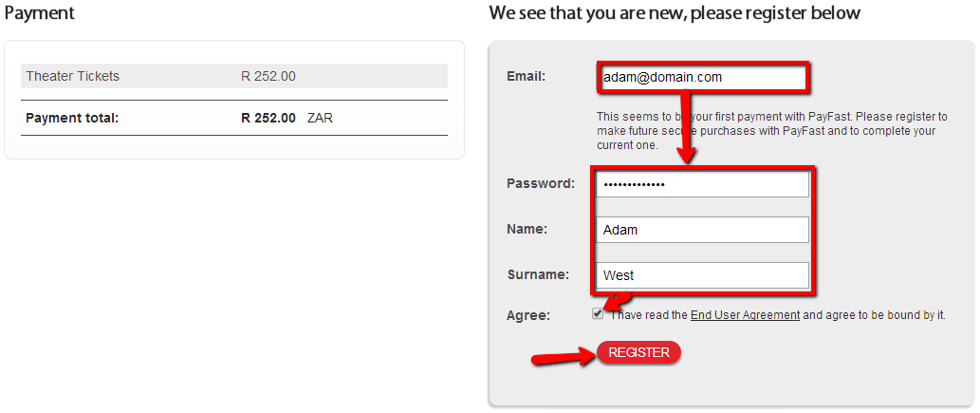
Task: Click the Payment heading
Action: (40, 12)
